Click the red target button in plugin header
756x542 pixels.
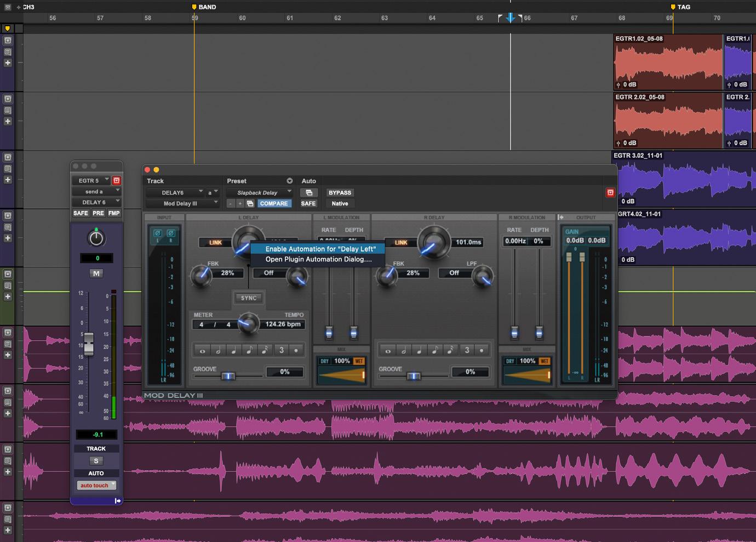(610, 193)
